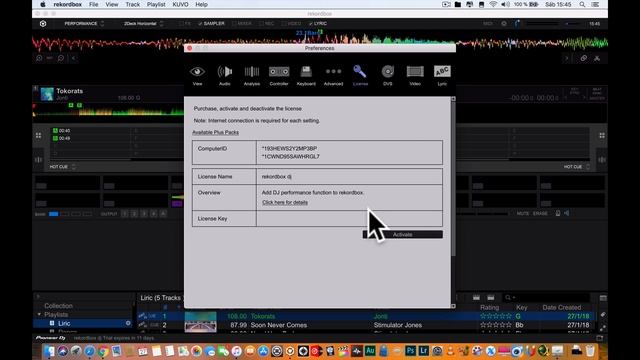Click the Wi-Fi status icon
The width and height of the screenshot is (640, 360).
(x=493, y=4)
